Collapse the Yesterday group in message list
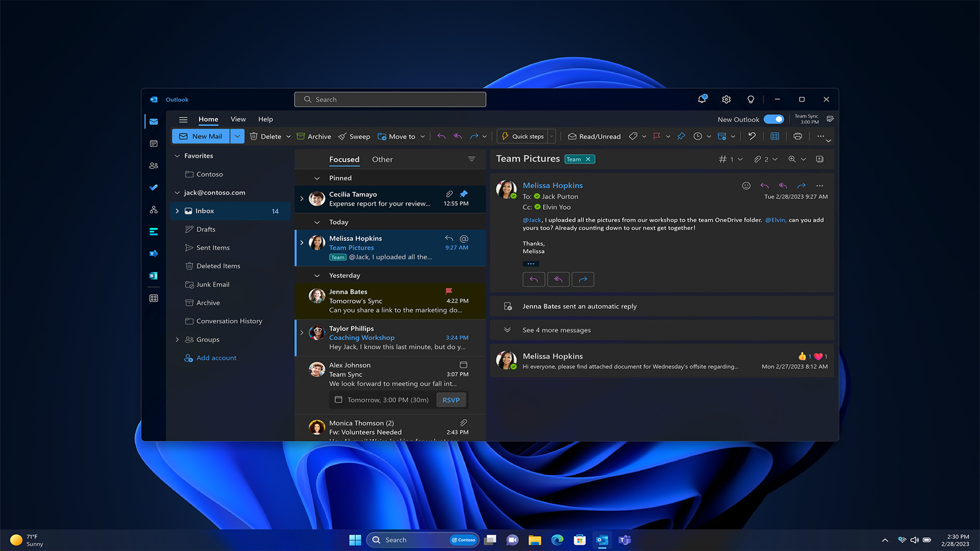Screen dimensions: 980x551 (x=317, y=276)
